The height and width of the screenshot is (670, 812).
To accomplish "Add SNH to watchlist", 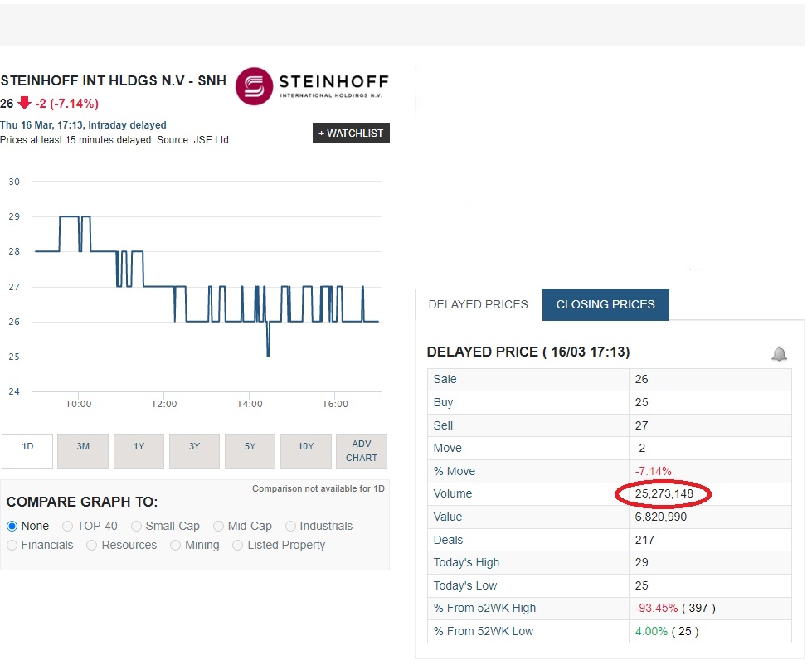I will tap(351, 133).
